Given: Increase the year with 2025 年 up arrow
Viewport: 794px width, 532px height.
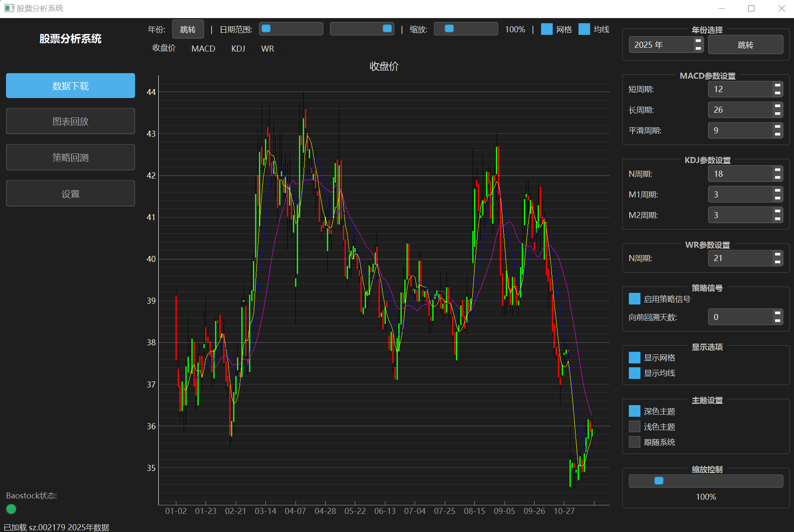Looking at the screenshot, I should tap(699, 41).
